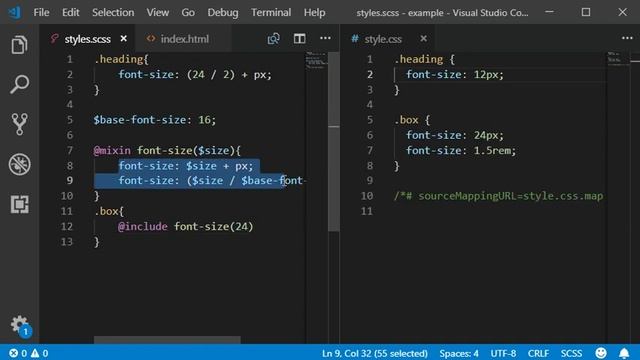The height and width of the screenshot is (360, 640).
Task: Open the File menu
Action: tap(41, 13)
